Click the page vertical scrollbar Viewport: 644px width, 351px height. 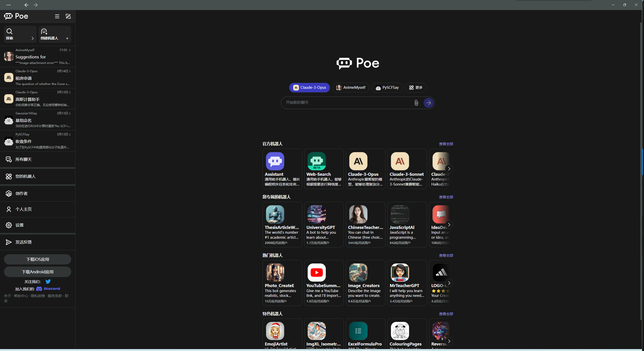[x=641, y=171]
